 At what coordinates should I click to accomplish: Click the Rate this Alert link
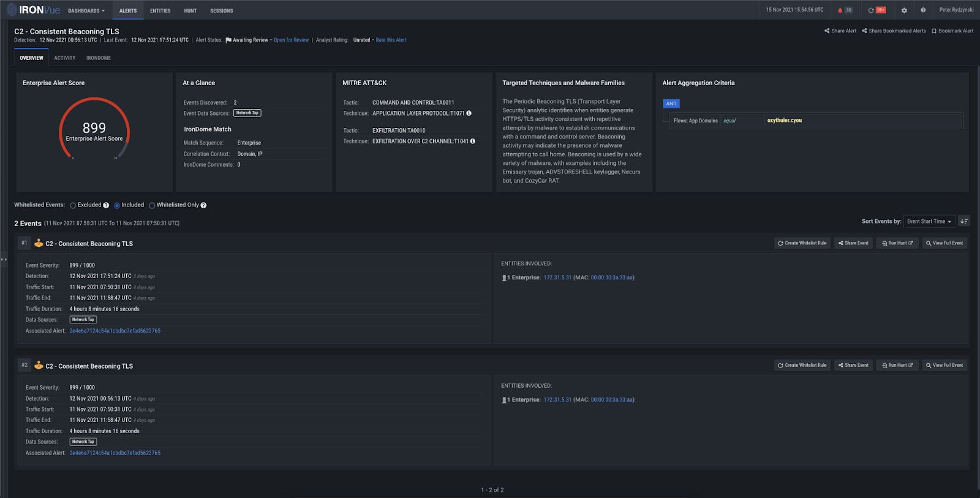click(391, 40)
